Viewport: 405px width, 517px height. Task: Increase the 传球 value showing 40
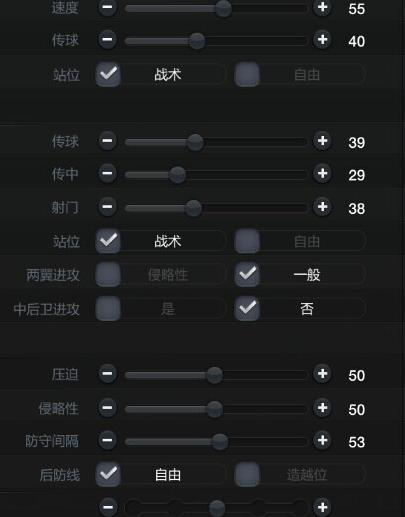click(x=322, y=40)
